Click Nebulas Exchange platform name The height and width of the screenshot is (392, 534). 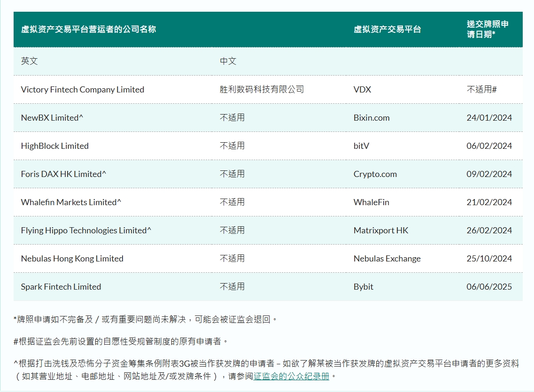(387, 259)
